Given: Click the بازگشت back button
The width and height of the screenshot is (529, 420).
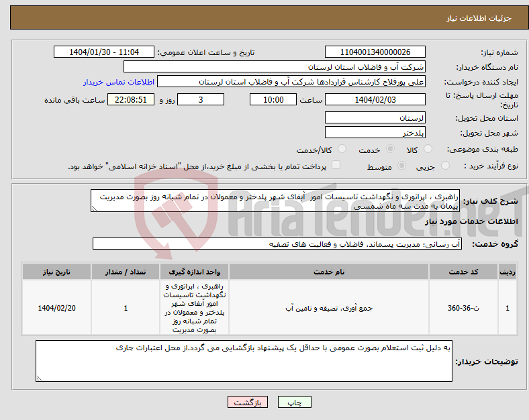Looking at the screenshot, I should [248, 402].
